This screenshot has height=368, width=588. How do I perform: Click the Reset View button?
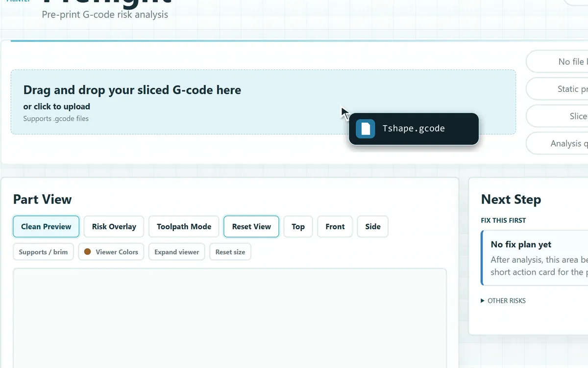click(x=251, y=227)
